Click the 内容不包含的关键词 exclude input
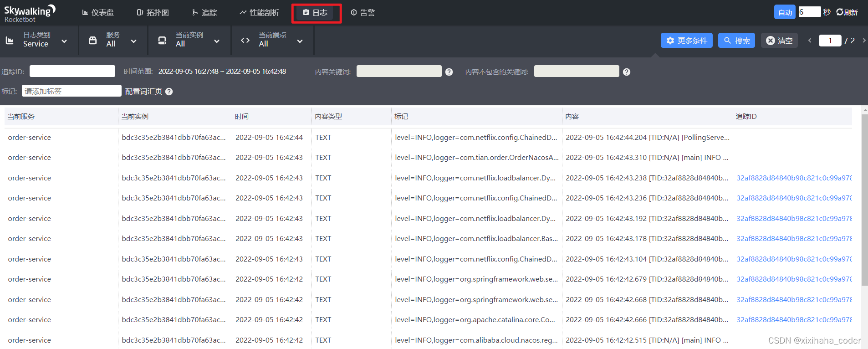The height and width of the screenshot is (349, 868). 577,71
